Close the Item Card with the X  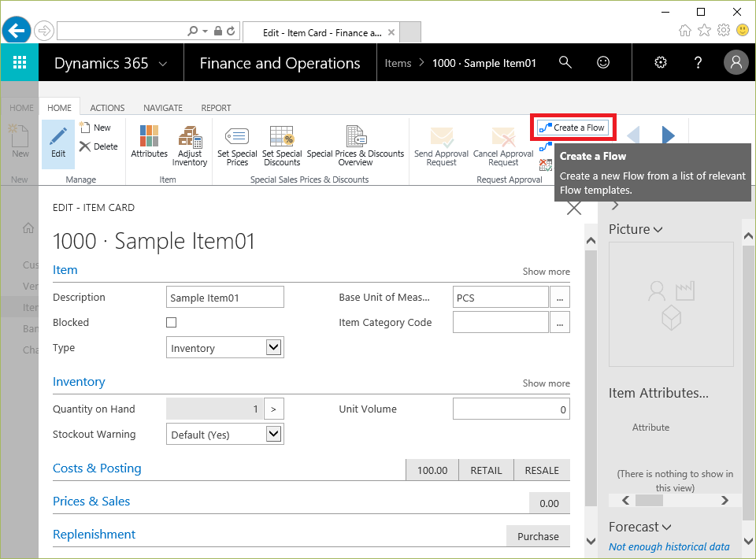[574, 208]
